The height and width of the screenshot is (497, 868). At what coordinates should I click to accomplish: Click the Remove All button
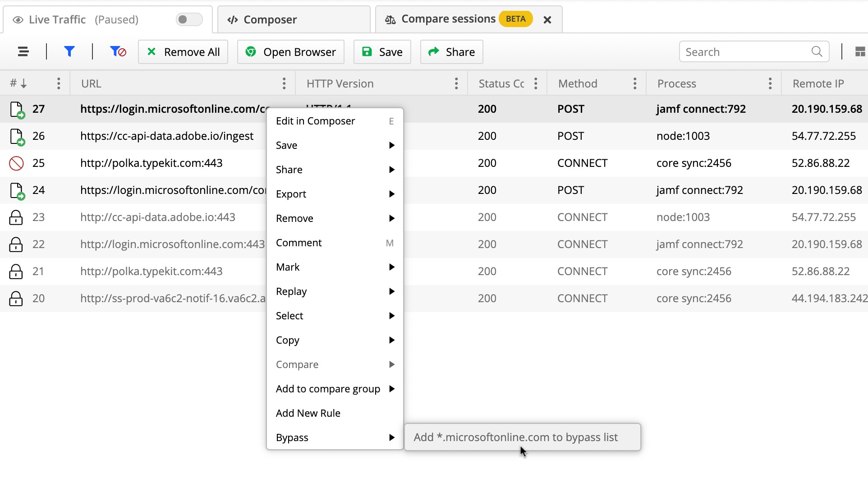[183, 52]
